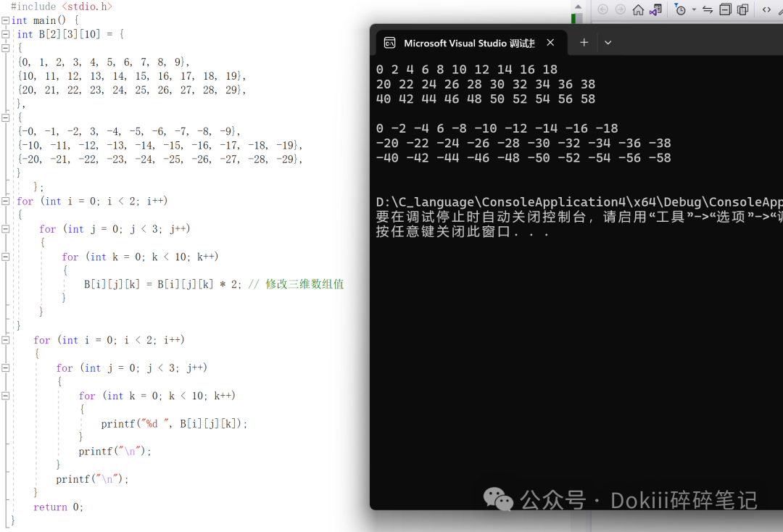Click the swap arrows icon in the toolbar
Viewport: 783px width, 532px height.
point(707,10)
